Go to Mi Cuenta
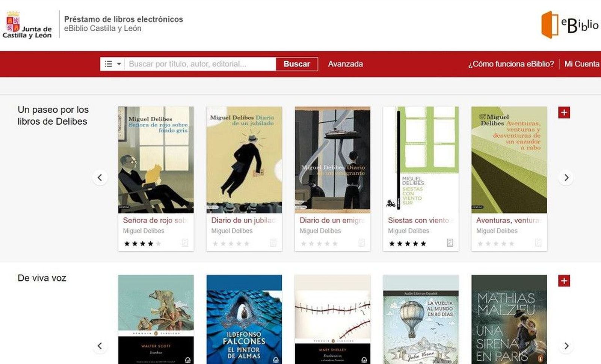Viewport: 601px width, 364px height. coord(581,64)
